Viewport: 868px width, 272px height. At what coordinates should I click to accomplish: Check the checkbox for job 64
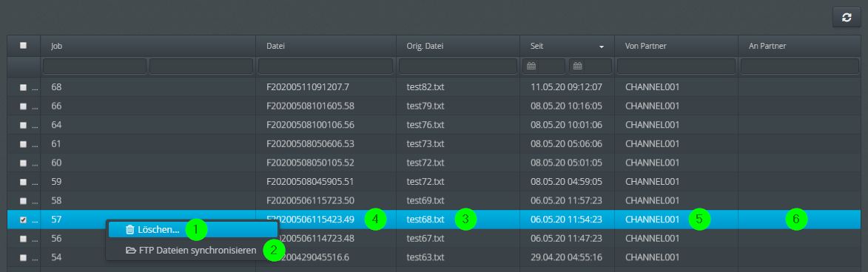[x=23, y=125]
